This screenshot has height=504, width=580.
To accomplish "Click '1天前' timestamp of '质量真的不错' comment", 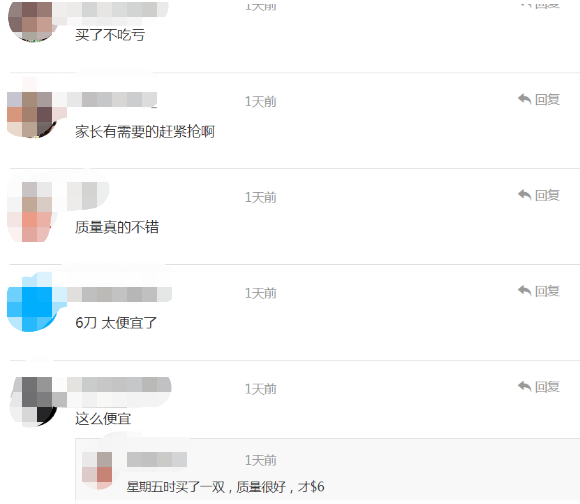I will [x=261, y=197].
